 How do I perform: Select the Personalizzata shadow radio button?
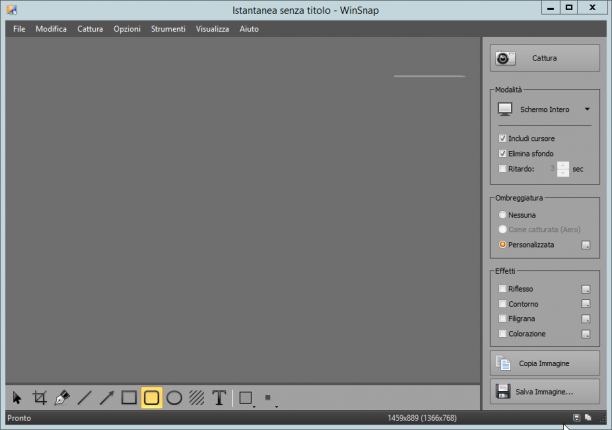click(502, 245)
